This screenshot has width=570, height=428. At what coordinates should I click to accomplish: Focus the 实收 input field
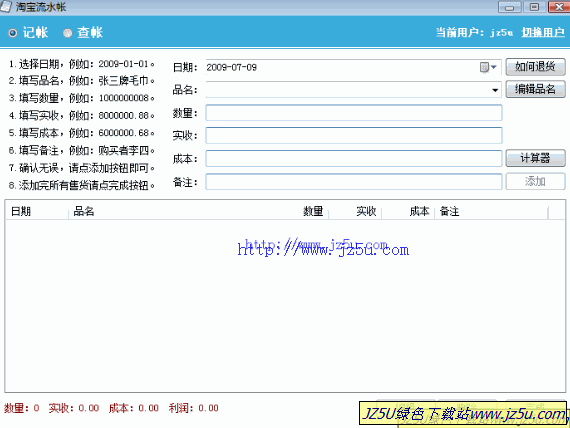[354, 135]
